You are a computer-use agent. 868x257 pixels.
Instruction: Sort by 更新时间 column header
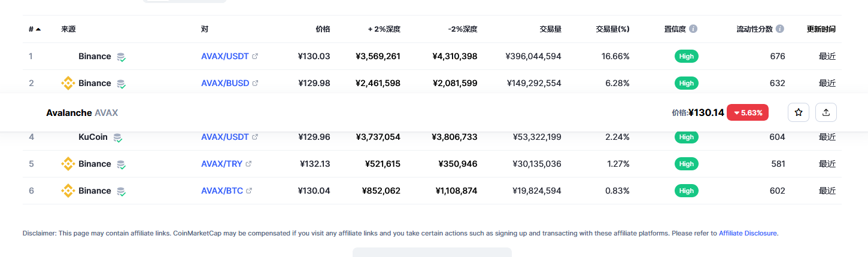(821, 29)
